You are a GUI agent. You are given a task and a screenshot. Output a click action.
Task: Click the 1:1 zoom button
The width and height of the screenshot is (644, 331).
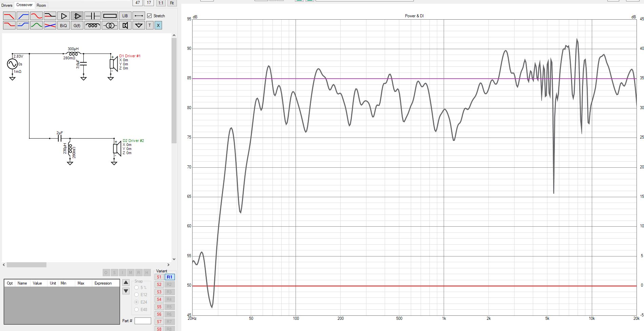(x=161, y=3)
